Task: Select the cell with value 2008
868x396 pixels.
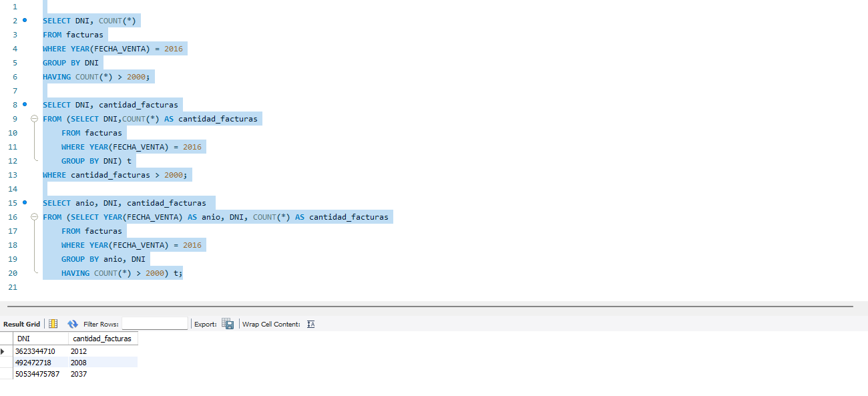Action: click(x=103, y=363)
